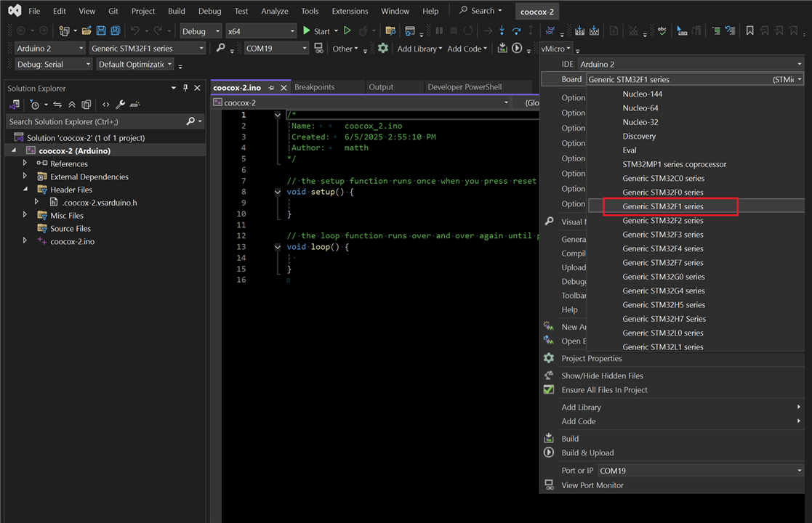Screen dimensions: 812x523
Task: Expand the External Dependencies tree node
Action: pyautogui.click(x=25, y=177)
